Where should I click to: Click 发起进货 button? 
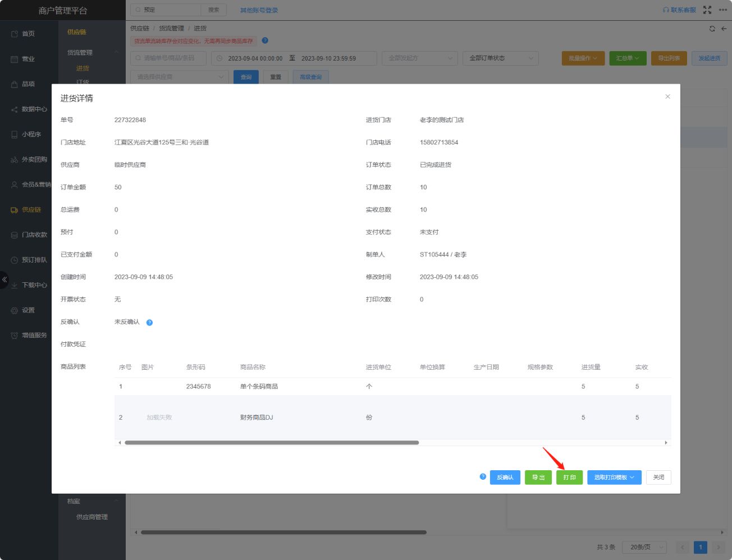click(x=710, y=58)
